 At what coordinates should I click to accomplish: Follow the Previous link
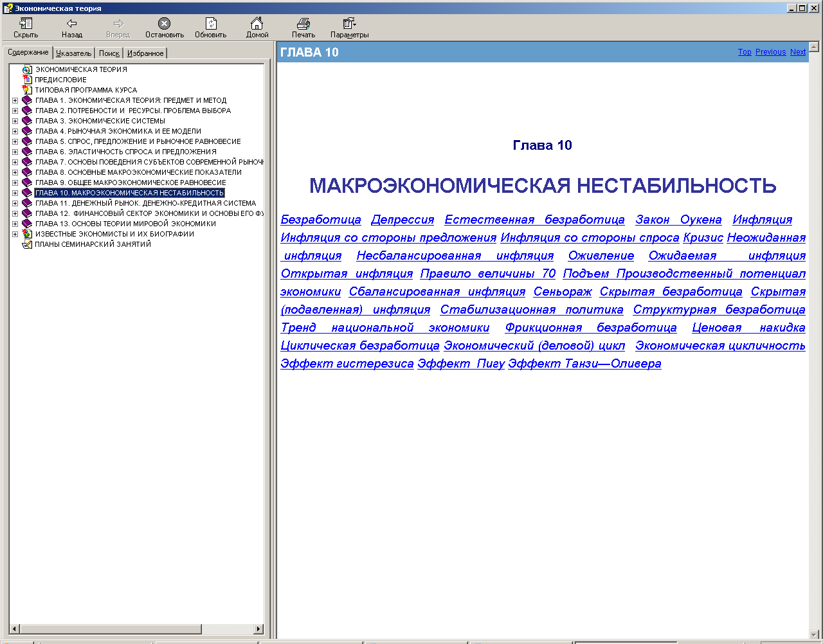click(x=770, y=52)
